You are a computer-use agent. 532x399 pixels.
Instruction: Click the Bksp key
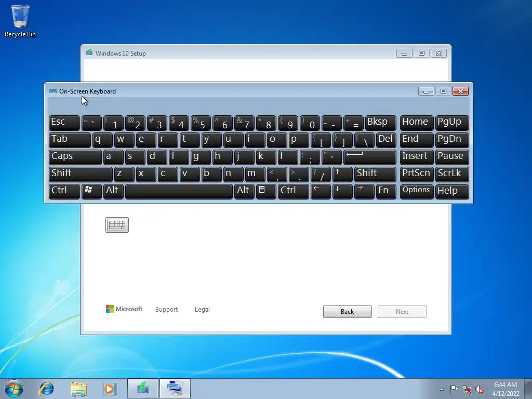(381, 123)
